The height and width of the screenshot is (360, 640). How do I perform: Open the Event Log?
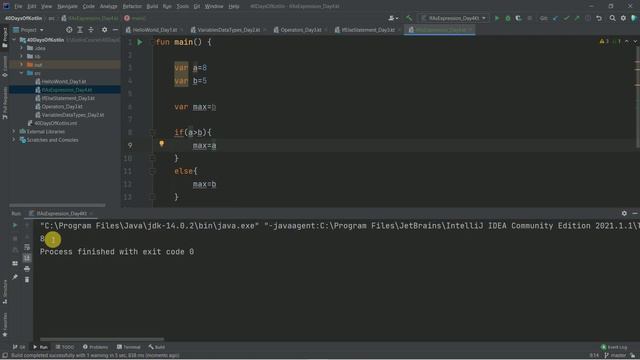tap(614, 347)
